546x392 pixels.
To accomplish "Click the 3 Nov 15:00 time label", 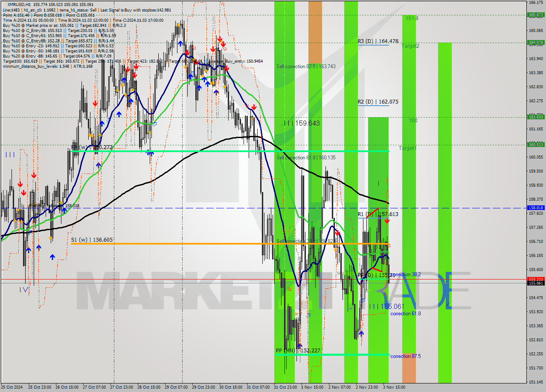I will [394, 387].
